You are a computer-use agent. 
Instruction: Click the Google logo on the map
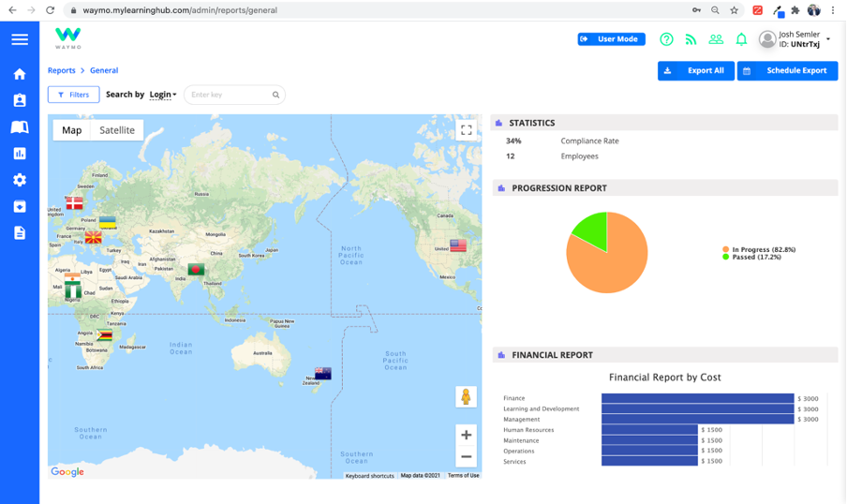point(67,471)
